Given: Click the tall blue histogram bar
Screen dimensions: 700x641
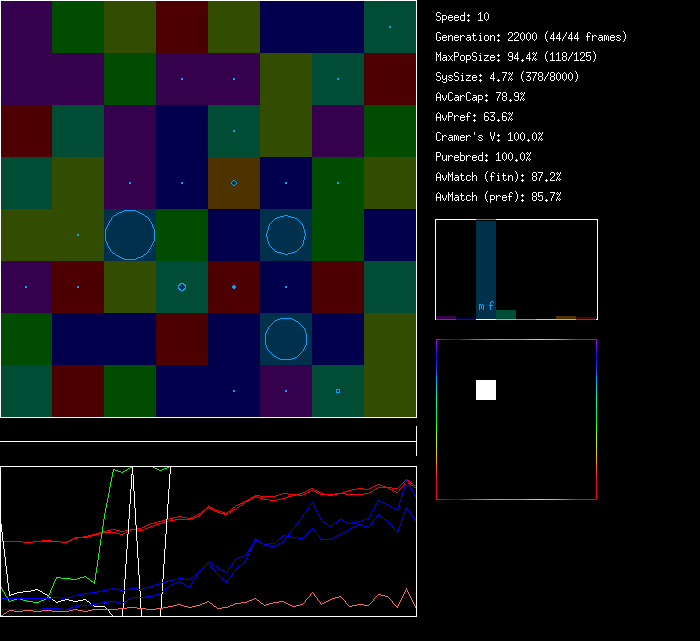Looking at the screenshot, I should pyautogui.click(x=486, y=260).
